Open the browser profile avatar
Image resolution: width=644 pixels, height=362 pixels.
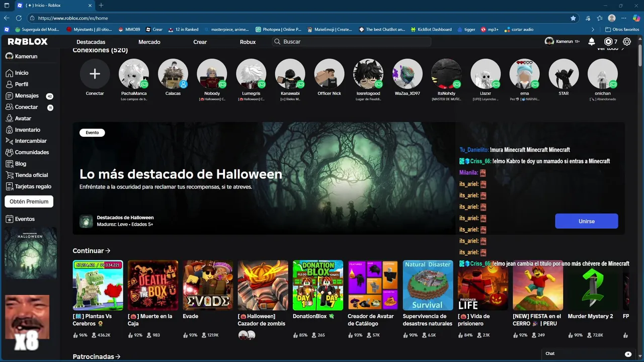coord(612,18)
